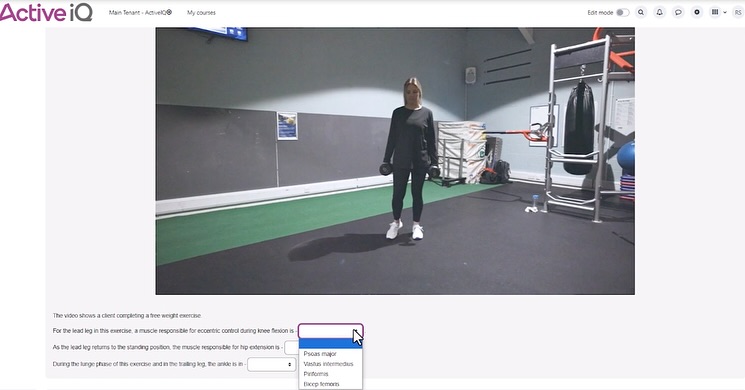Screen dimensions: 745x390
Task: Open the RS user avatar menu
Action: tap(738, 13)
